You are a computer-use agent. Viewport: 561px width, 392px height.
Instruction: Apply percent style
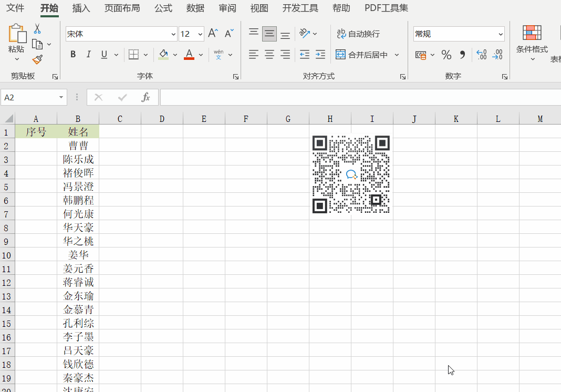446,55
